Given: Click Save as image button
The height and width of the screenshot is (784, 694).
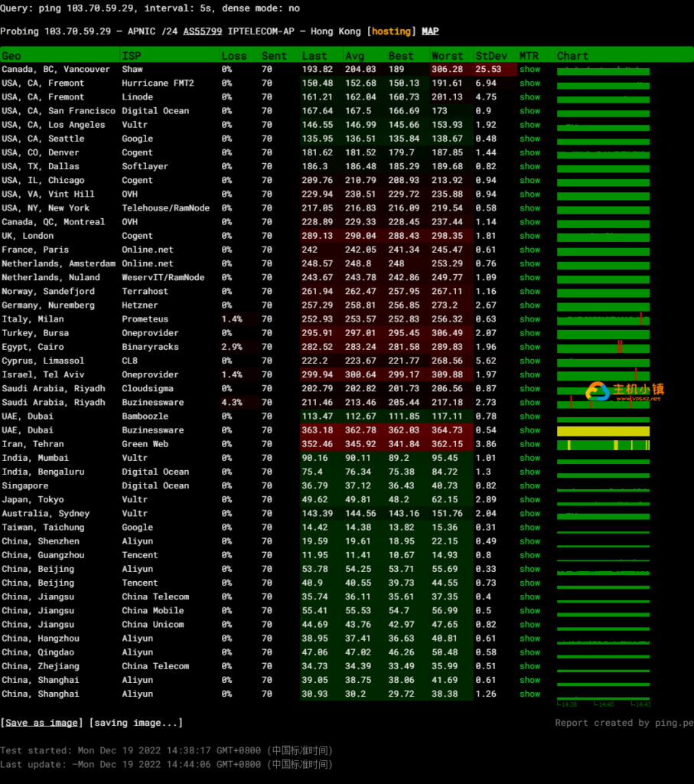Looking at the screenshot, I should coord(42,723).
